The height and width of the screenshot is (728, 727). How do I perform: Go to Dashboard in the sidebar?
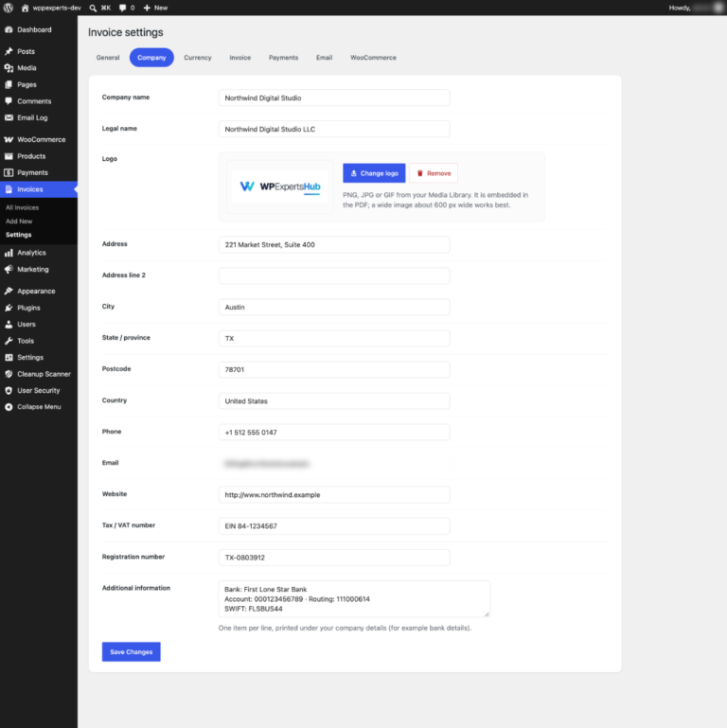click(39, 29)
